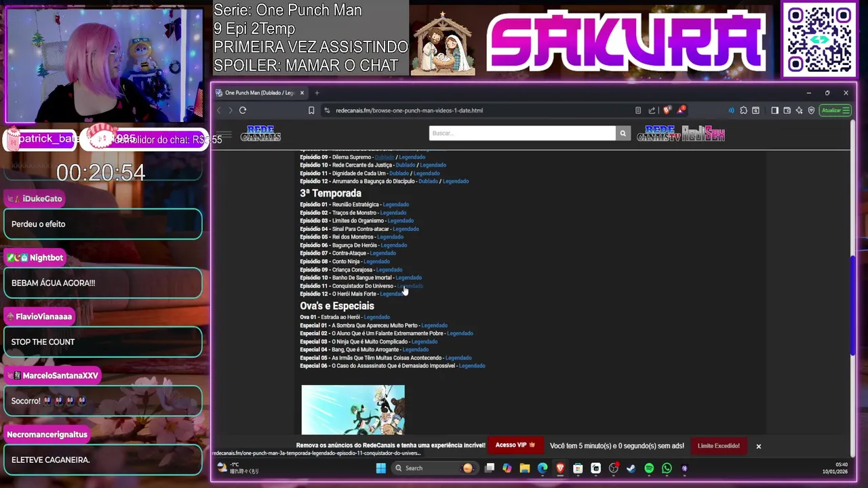Open Windows Start menu
This screenshot has width=868, height=488.
point(381,468)
